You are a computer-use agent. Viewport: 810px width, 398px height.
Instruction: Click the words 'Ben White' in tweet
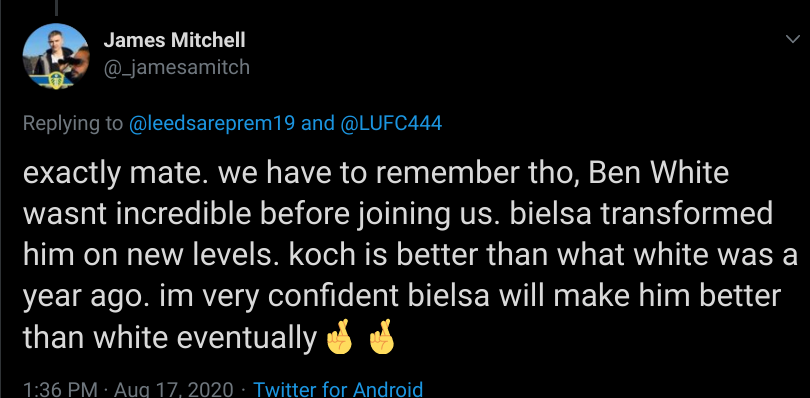658,174
